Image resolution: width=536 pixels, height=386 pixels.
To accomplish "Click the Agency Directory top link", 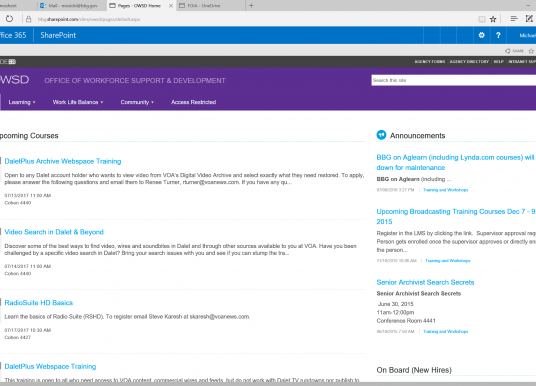I will pos(469,62).
